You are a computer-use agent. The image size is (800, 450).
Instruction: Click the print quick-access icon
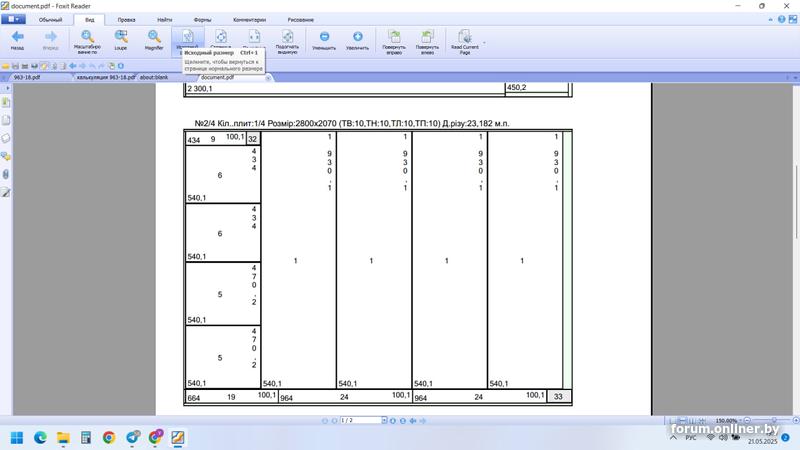(25, 66)
